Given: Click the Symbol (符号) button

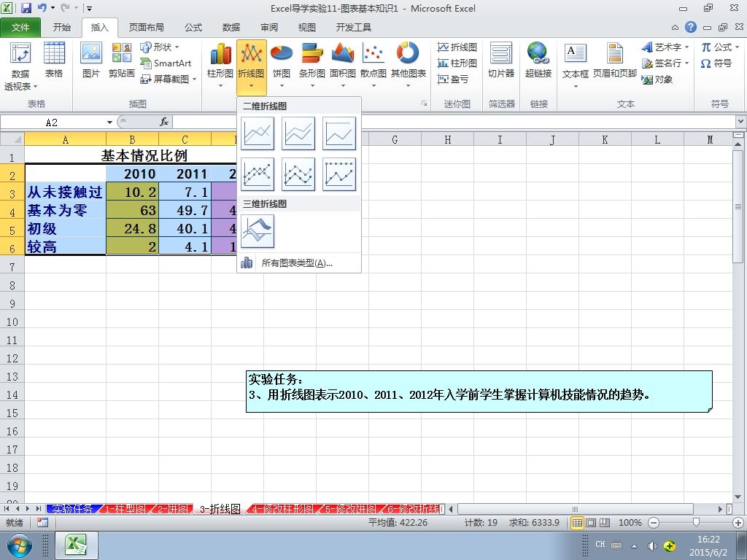Looking at the screenshot, I should 716,63.
